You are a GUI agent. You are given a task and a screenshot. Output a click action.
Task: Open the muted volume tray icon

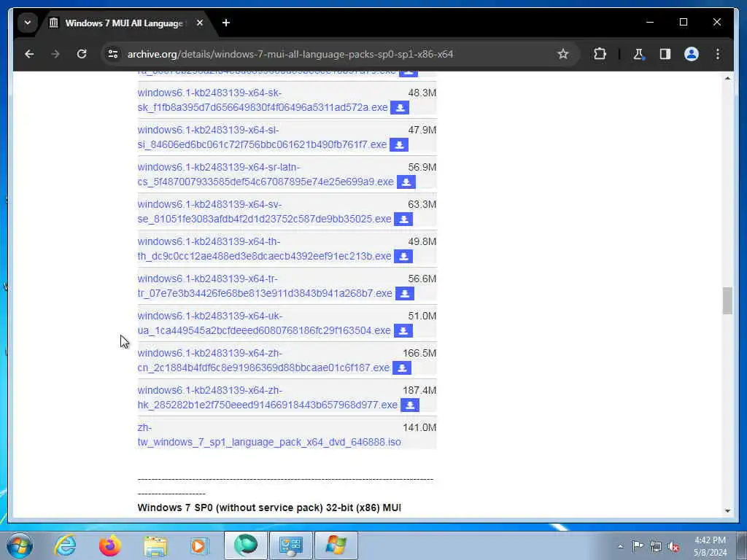pos(673,546)
